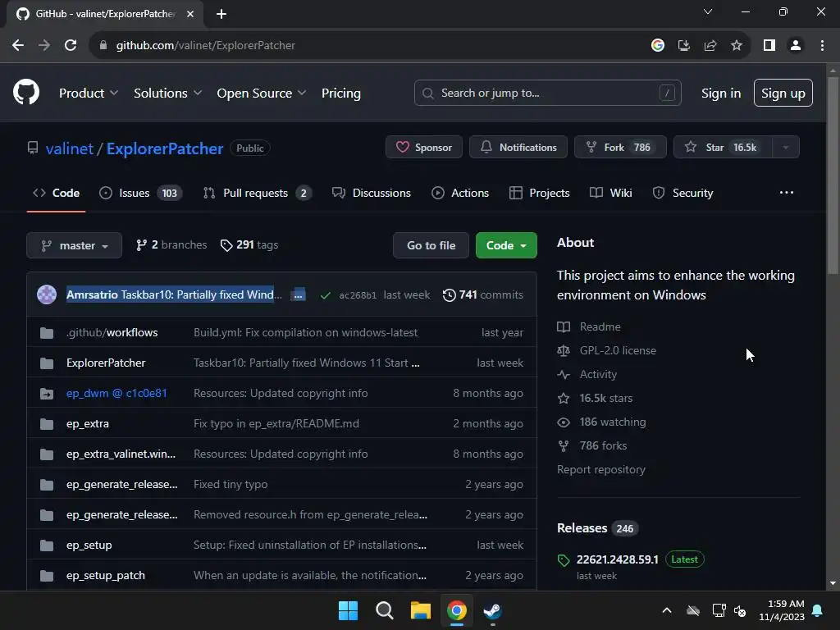Image resolution: width=840 pixels, height=630 pixels.
Task: Click the latest release tag icon
Action: pyautogui.click(x=564, y=560)
